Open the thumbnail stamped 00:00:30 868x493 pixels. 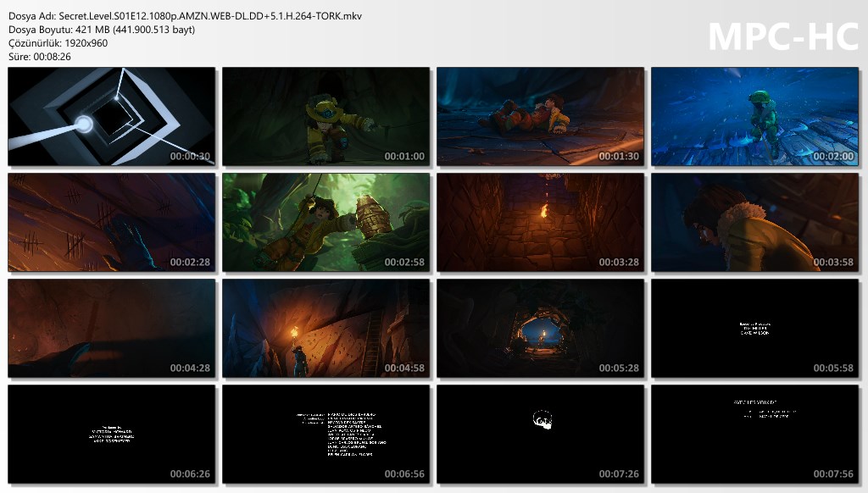(x=111, y=116)
